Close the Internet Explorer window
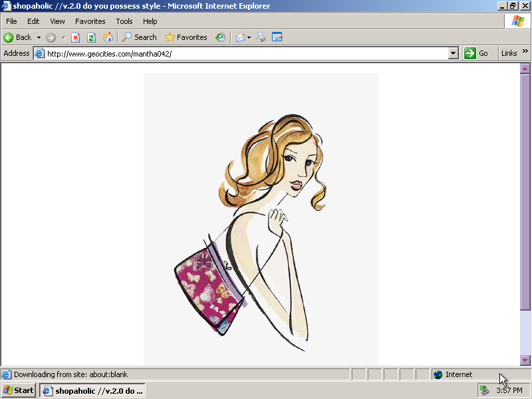Image resolution: width=532 pixels, height=399 pixels. [x=525, y=6]
